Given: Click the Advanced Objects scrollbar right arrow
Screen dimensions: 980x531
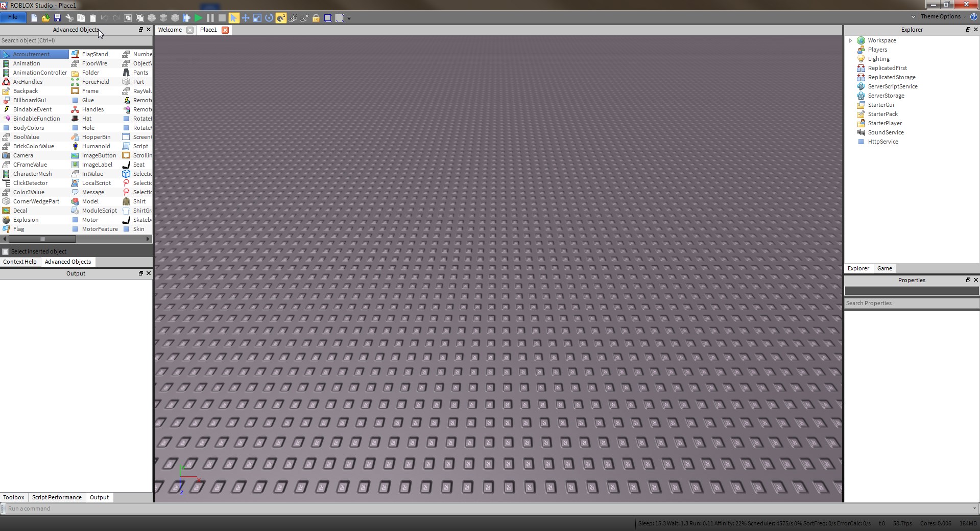Looking at the screenshot, I should (x=148, y=239).
